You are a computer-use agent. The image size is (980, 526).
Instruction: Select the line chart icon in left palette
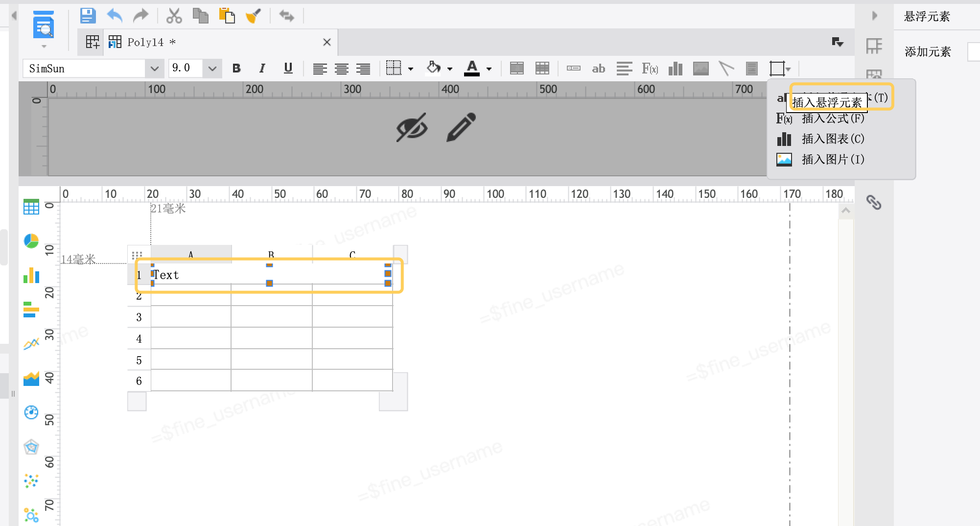pyautogui.click(x=31, y=344)
